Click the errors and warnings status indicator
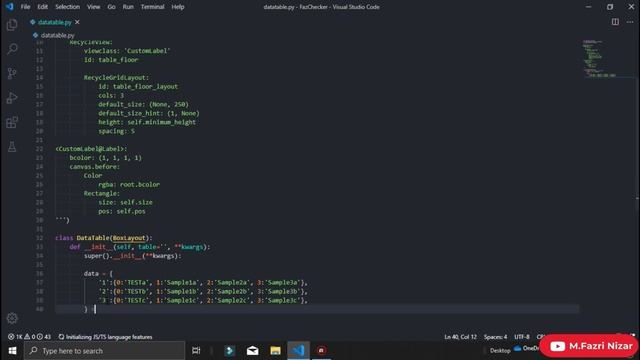Image resolution: width=640 pixels, height=360 pixels. 29,337
